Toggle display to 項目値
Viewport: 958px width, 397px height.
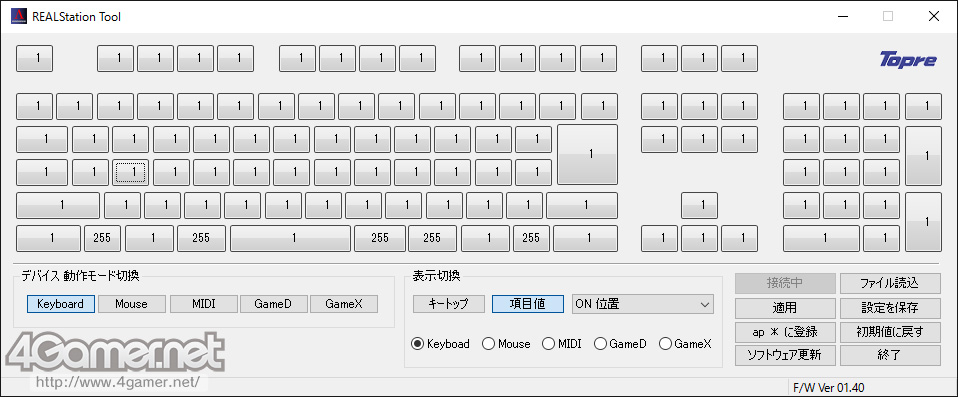click(528, 304)
